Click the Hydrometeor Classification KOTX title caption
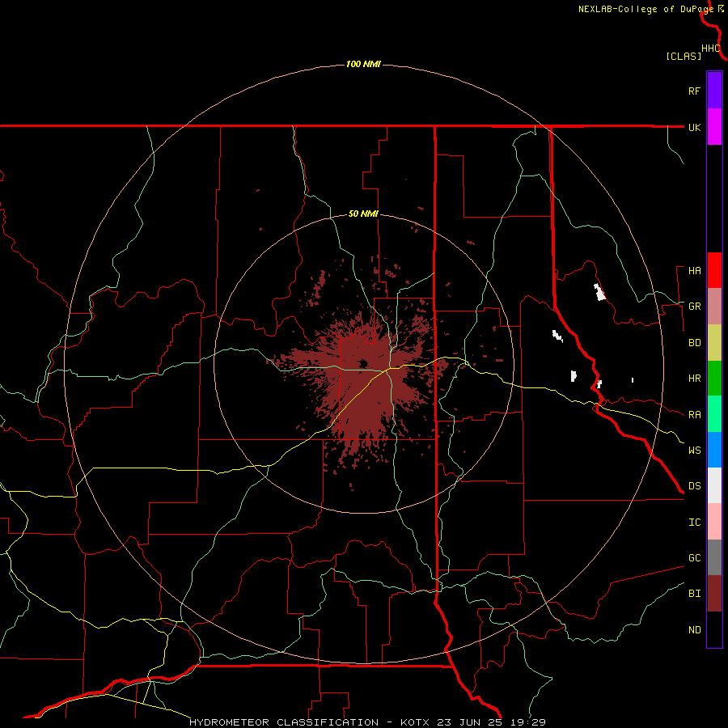 tap(367, 722)
